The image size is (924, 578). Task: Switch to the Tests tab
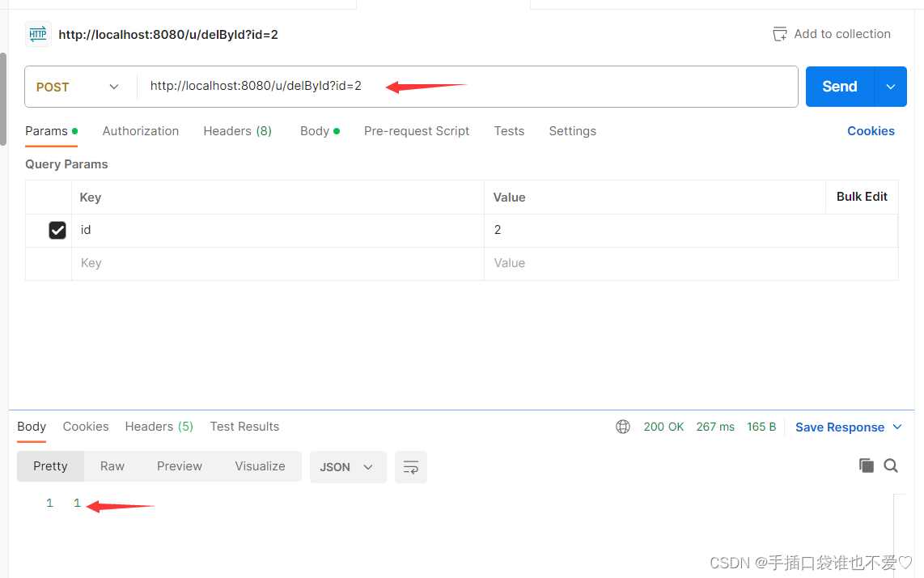click(509, 131)
